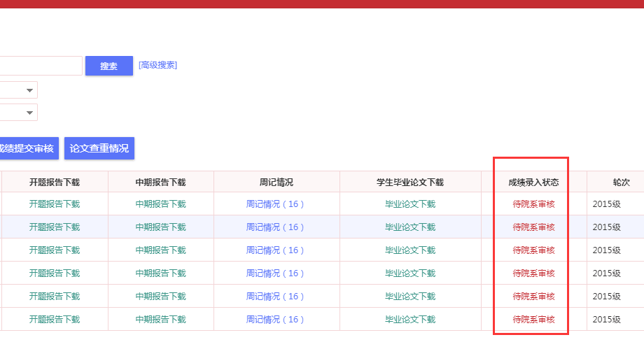Click the 学生毕业论文下载 column header
This screenshot has width=644, height=356.
[410, 183]
